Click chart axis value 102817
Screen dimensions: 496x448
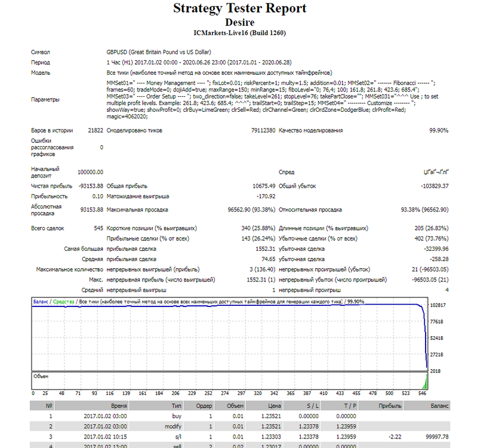pyautogui.click(x=438, y=305)
